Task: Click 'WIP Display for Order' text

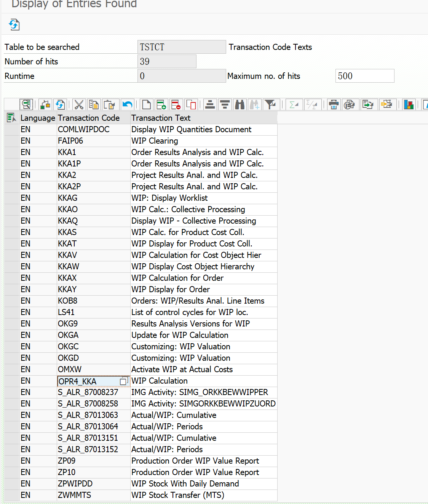Action: (171, 290)
